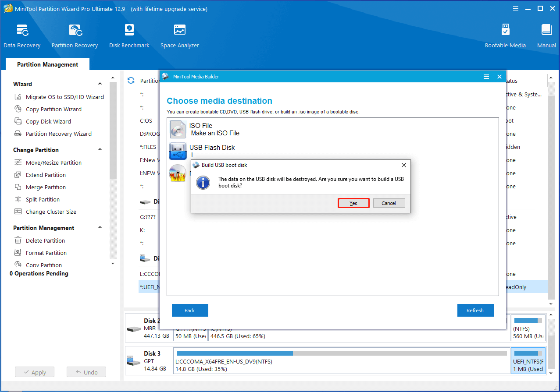Select the C:OS partition row
The image size is (560, 392).
149,121
